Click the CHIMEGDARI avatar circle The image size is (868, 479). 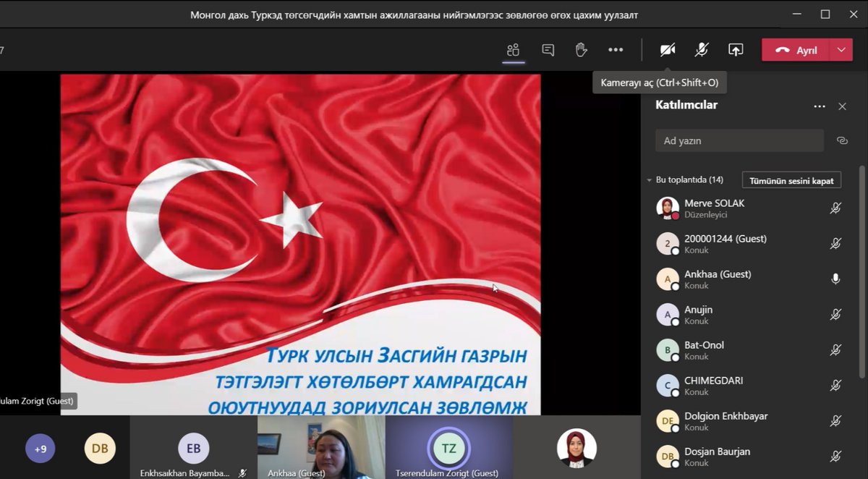point(668,386)
